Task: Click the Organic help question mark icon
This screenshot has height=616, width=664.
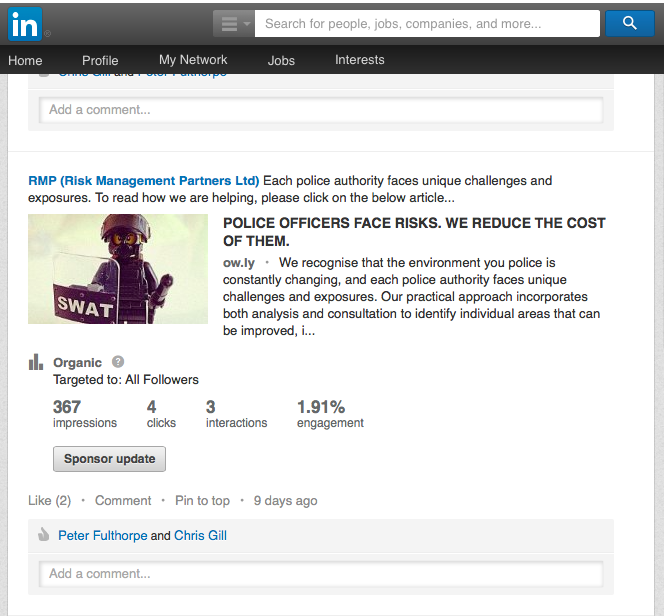Action: [118, 362]
